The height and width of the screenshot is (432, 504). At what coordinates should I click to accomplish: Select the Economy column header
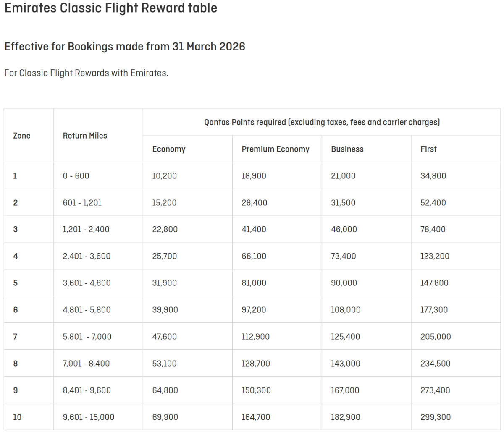169,149
